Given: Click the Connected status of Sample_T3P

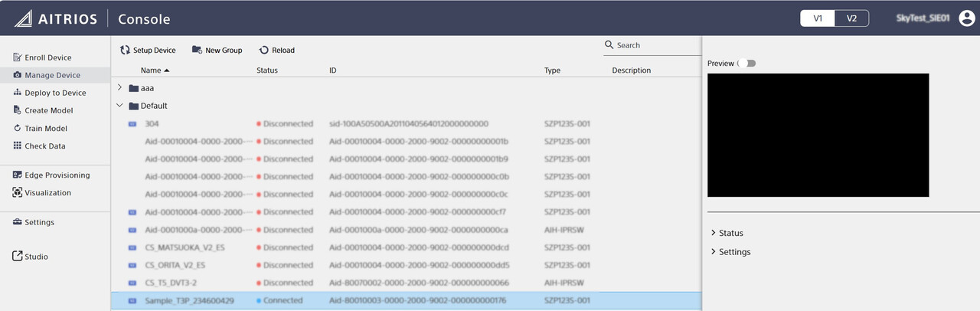Looking at the screenshot, I should point(279,300).
